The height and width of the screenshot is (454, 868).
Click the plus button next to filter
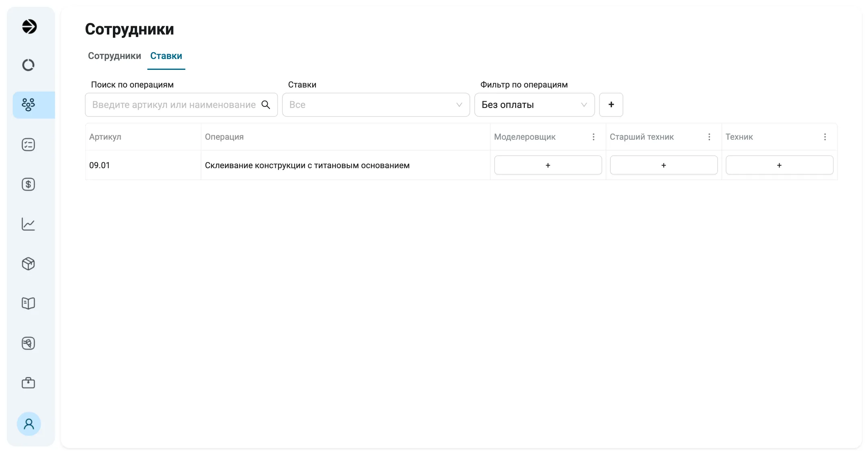point(611,105)
